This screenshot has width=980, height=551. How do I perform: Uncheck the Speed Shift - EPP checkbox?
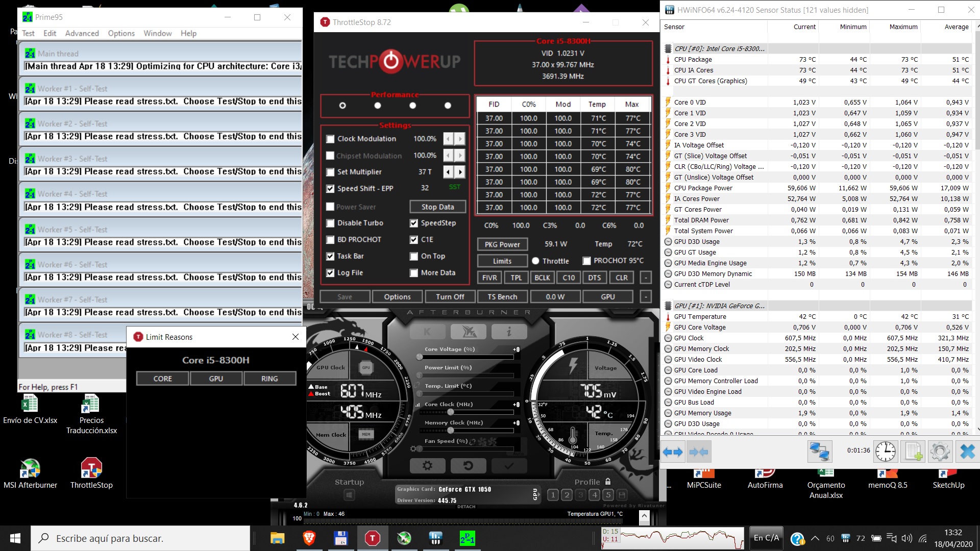[330, 189]
